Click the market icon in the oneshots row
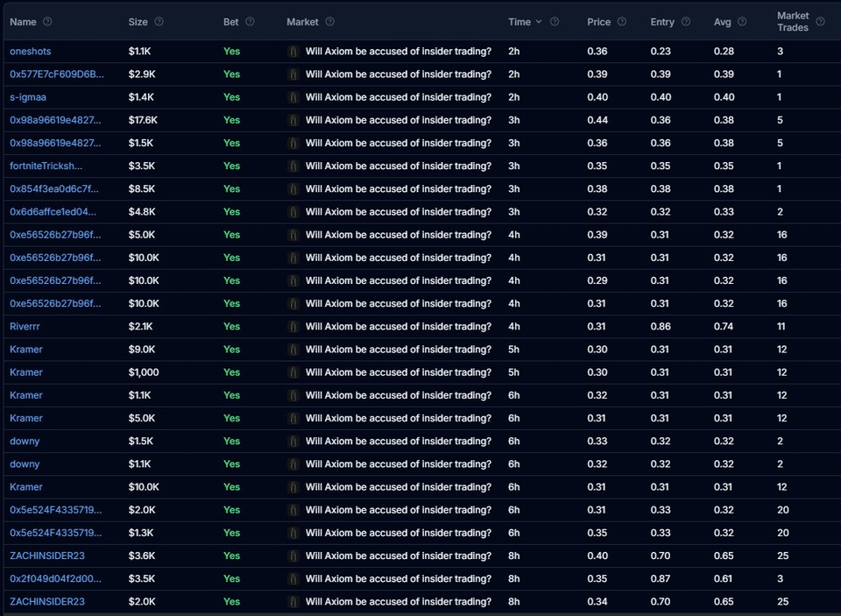 coord(293,52)
